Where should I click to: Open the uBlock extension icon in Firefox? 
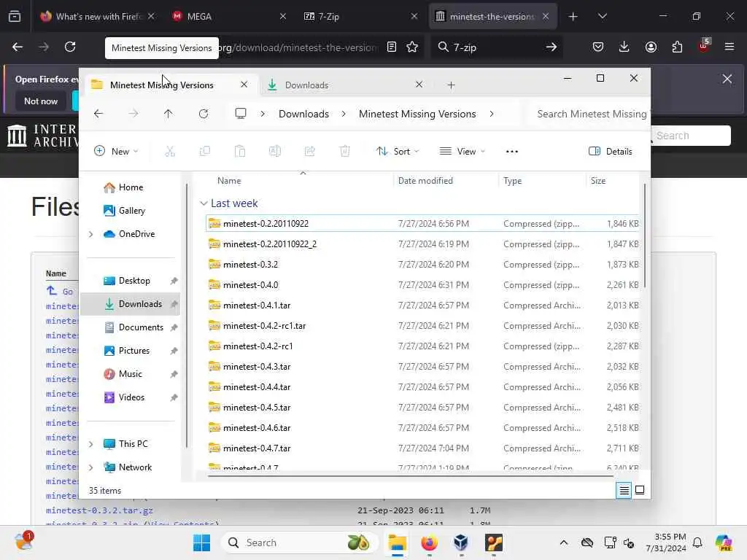[x=703, y=46]
